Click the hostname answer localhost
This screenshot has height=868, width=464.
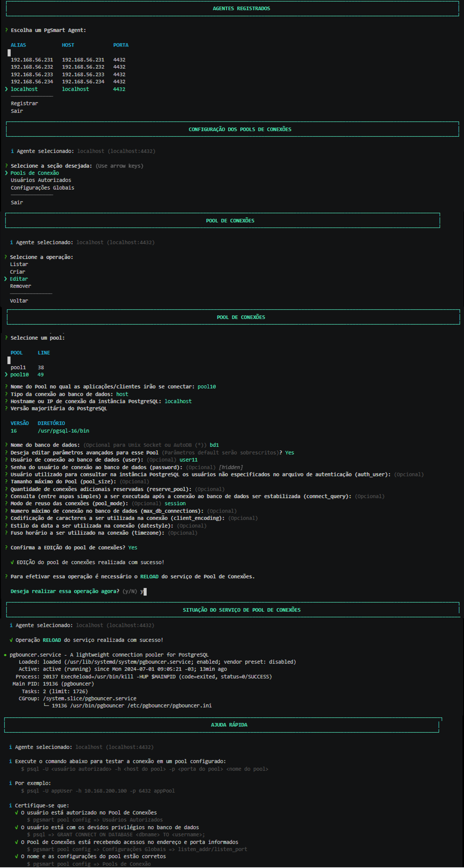pos(178,401)
